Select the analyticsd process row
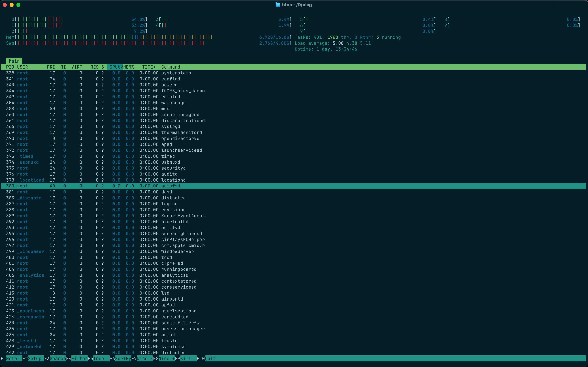 tap(293, 275)
